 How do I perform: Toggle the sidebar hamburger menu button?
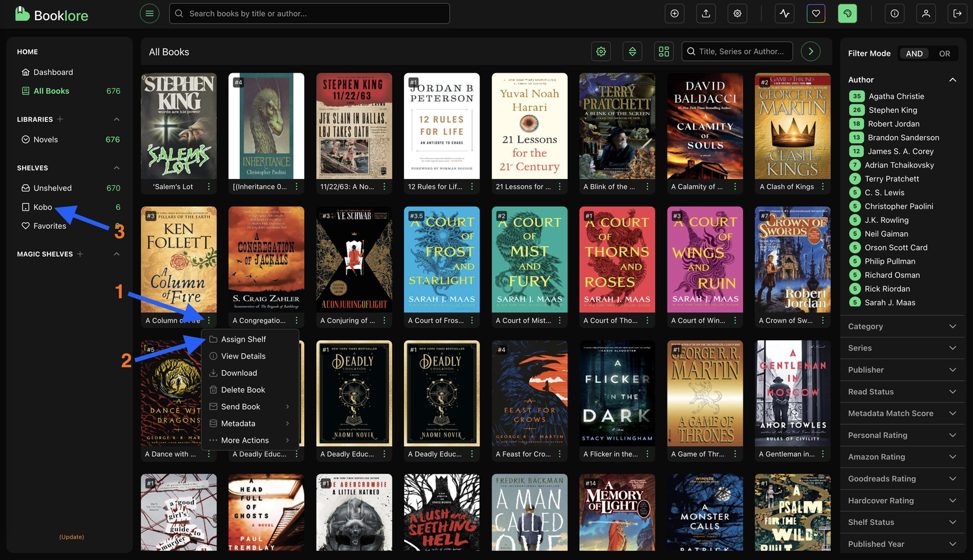pyautogui.click(x=149, y=14)
